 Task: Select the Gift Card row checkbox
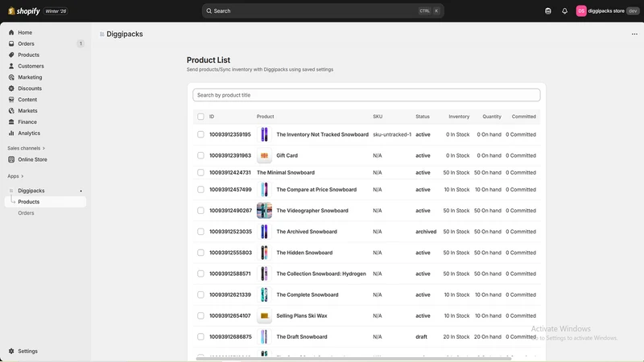tap(200, 155)
